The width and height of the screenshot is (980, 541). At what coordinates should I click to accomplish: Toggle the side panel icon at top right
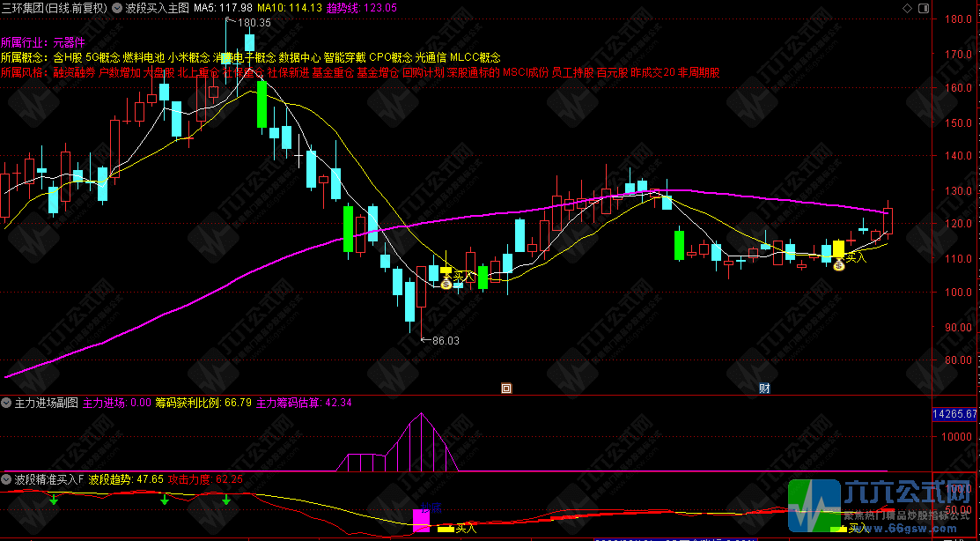pos(924,8)
